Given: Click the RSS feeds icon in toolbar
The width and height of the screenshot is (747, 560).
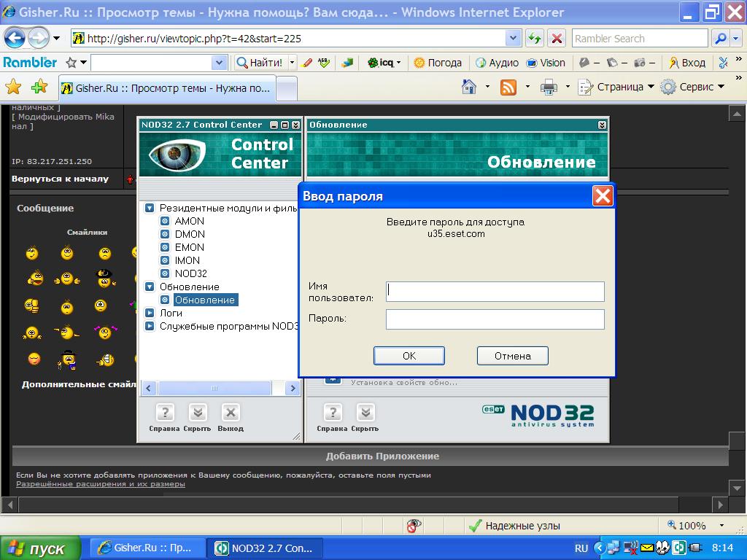Looking at the screenshot, I should click(x=508, y=87).
